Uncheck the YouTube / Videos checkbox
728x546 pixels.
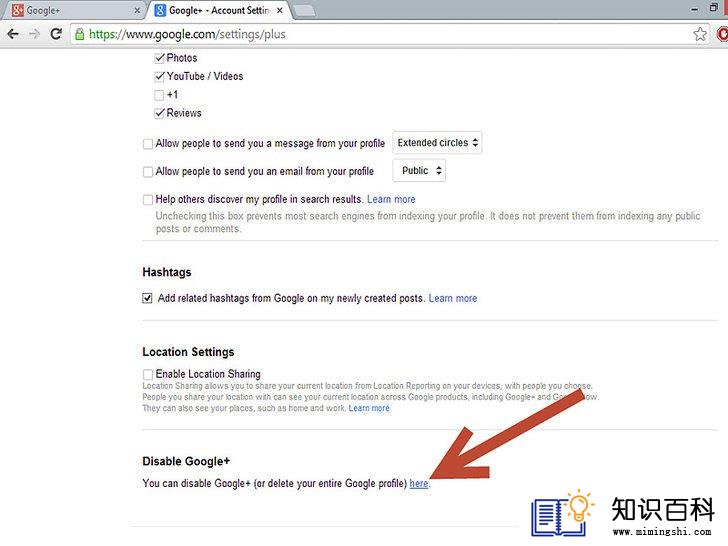(x=159, y=76)
